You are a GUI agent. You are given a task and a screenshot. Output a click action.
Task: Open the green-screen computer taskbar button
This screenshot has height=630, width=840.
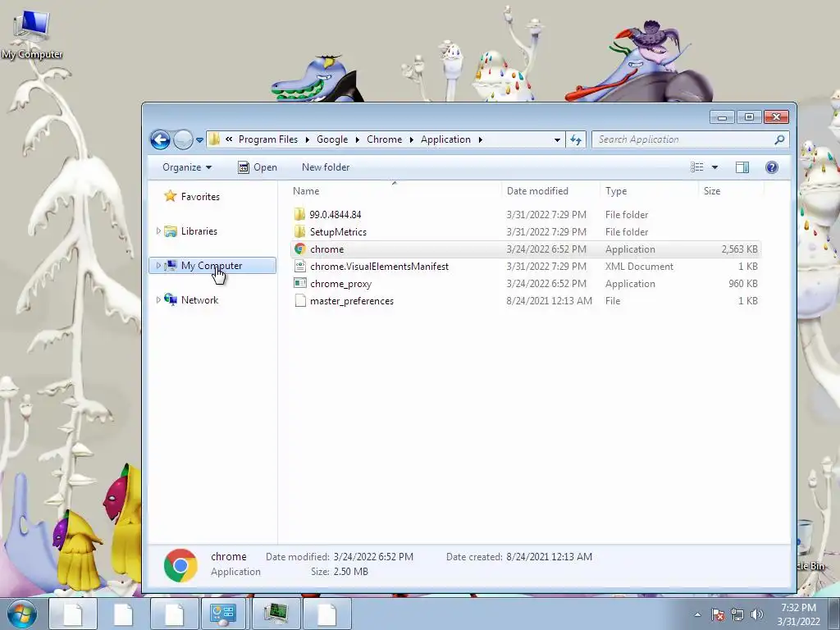point(276,614)
